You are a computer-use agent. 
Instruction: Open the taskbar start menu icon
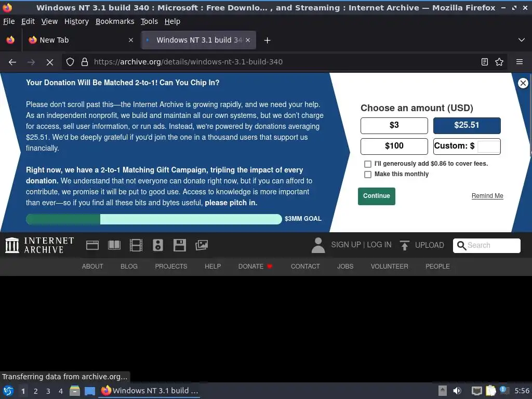[8, 391]
